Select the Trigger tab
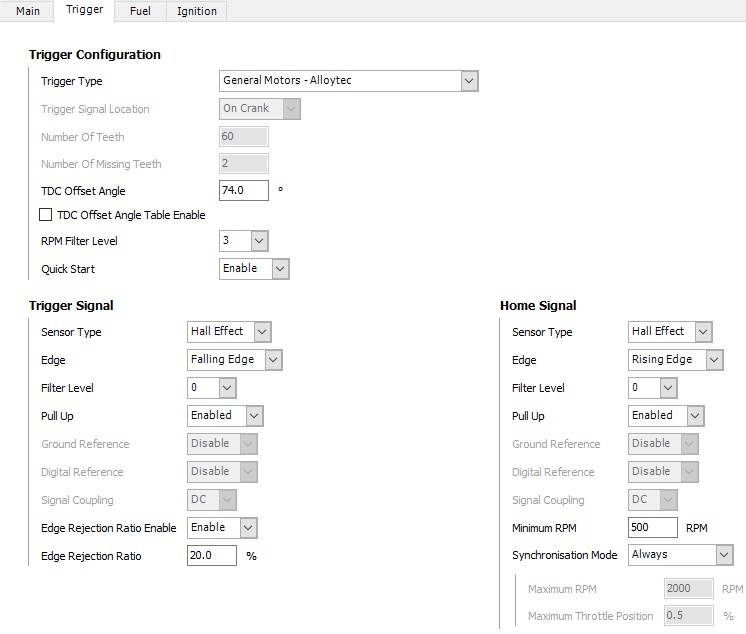 click(84, 10)
